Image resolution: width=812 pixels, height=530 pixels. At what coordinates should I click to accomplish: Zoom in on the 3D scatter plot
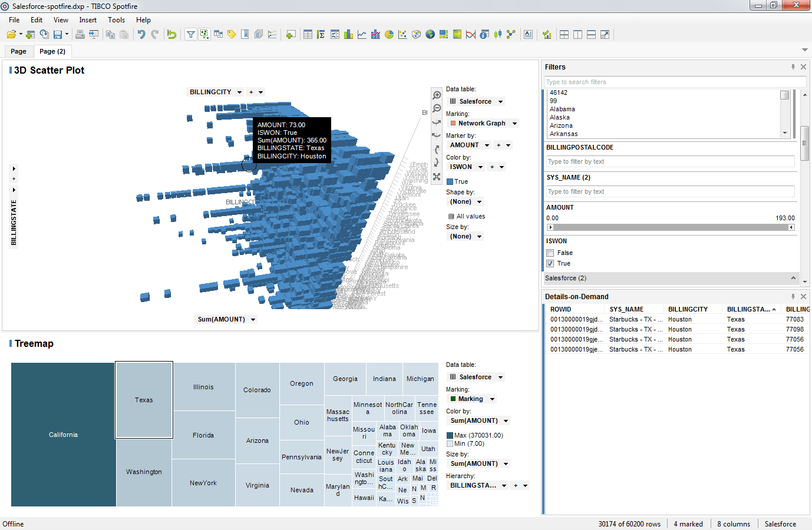coord(437,95)
